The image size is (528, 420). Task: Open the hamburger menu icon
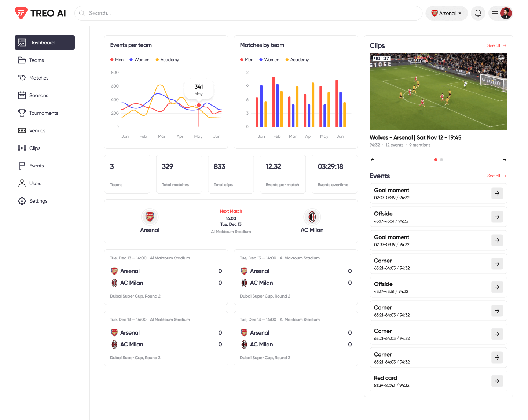pyautogui.click(x=495, y=13)
